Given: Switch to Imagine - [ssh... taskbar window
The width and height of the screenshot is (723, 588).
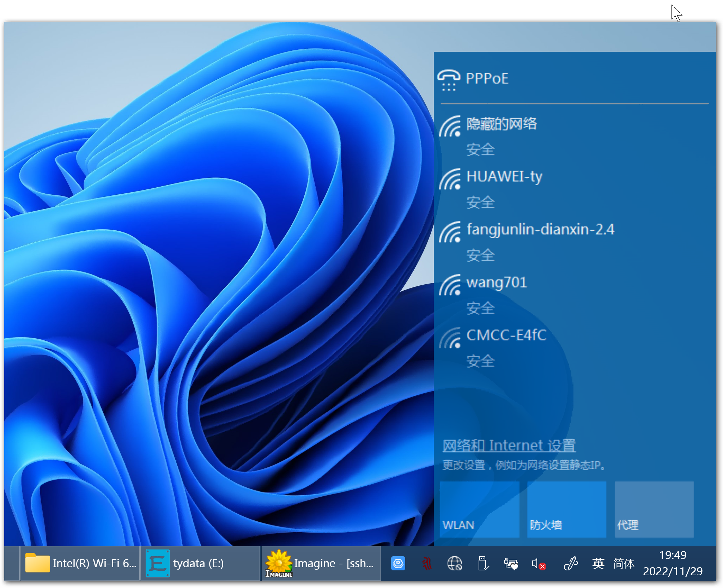Looking at the screenshot, I should [321, 563].
